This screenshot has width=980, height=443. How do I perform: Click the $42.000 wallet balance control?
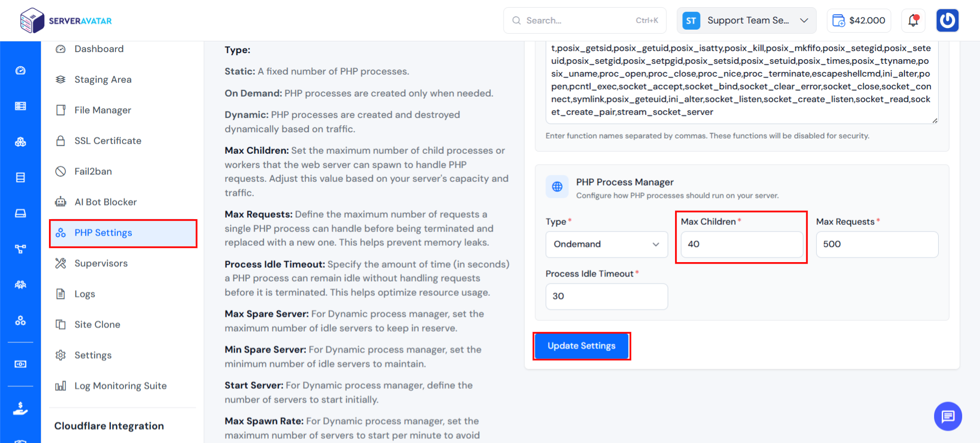(x=858, y=20)
